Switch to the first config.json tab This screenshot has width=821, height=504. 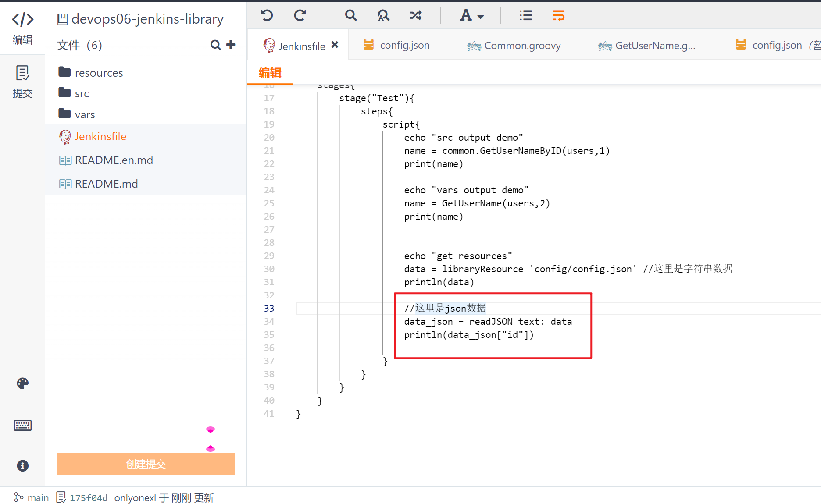[400, 45]
